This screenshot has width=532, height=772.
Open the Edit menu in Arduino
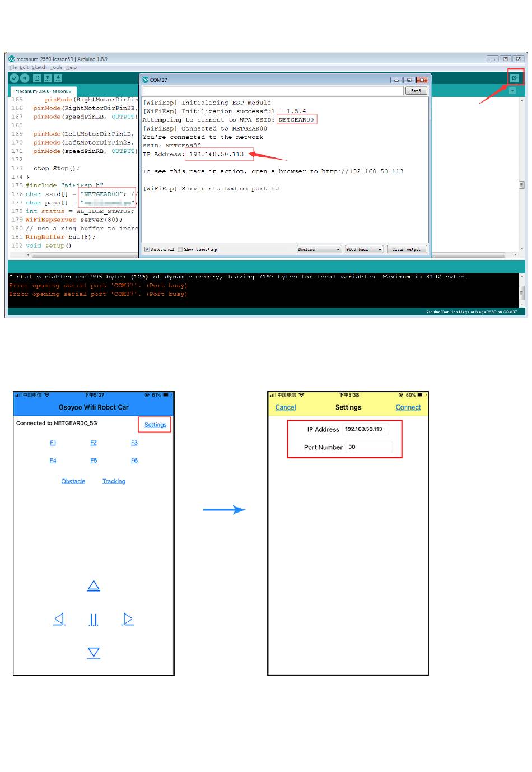pos(24,67)
